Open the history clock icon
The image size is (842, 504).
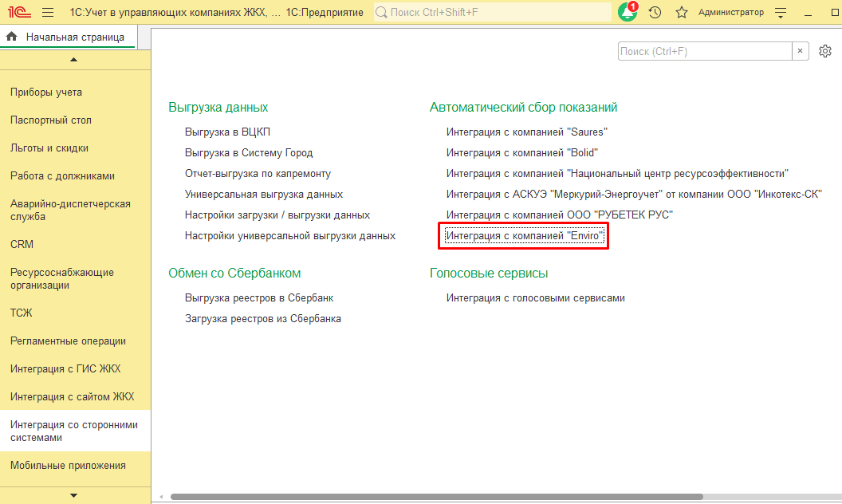pyautogui.click(x=655, y=12)
